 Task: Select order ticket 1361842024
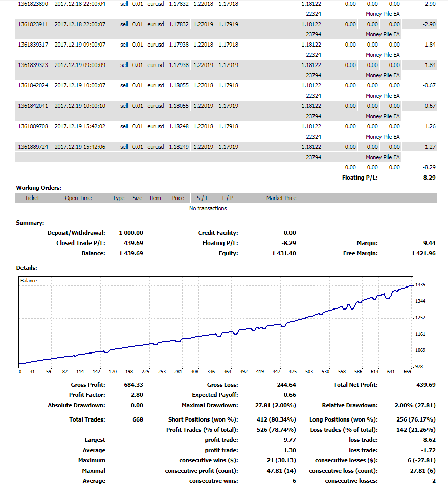click(x=33, y=85)
